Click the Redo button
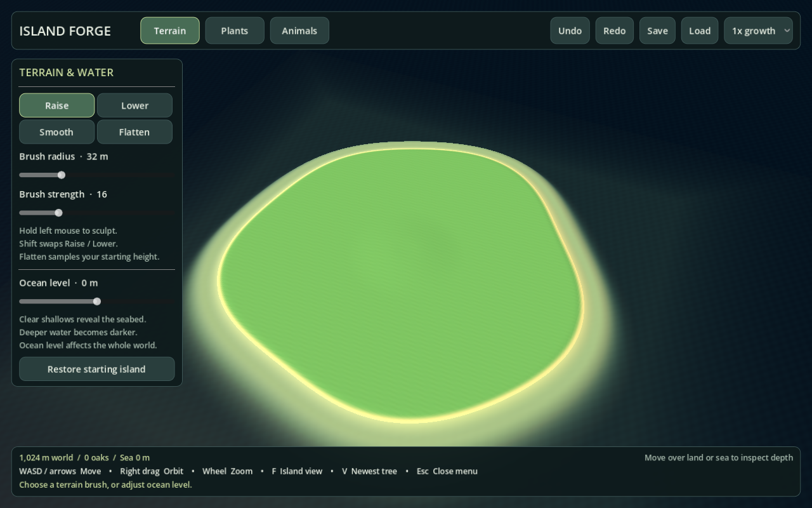The image size is (812, 508). click(614, 30)
